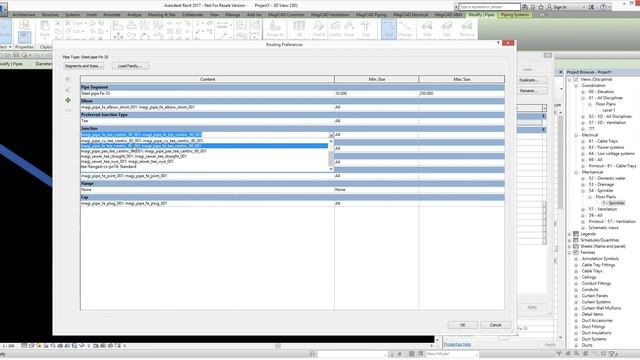Click the binoculars search icon
Screen dimensions: 640x360
tap(524, 7)
